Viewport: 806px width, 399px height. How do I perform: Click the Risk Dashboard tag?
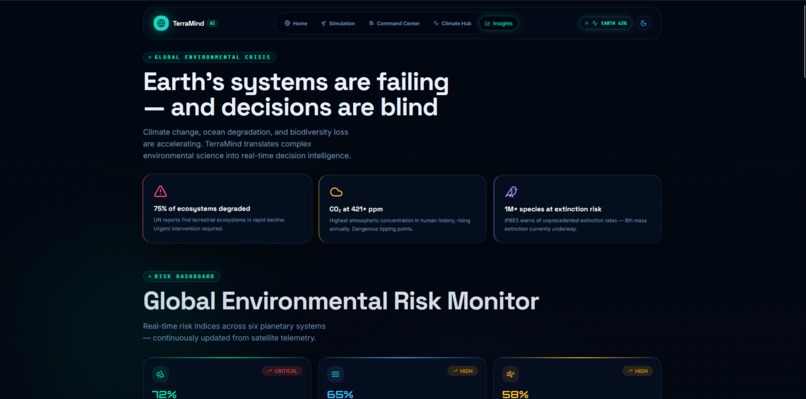point(181,277)
